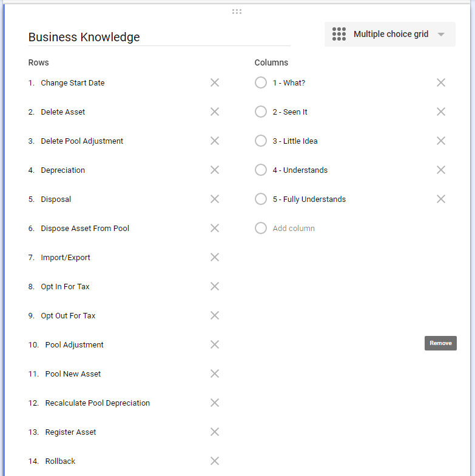Click the radio circle beside Add column
Viewport: 475px width, 476px height.
pyautogui.click(x=261, y=228)
